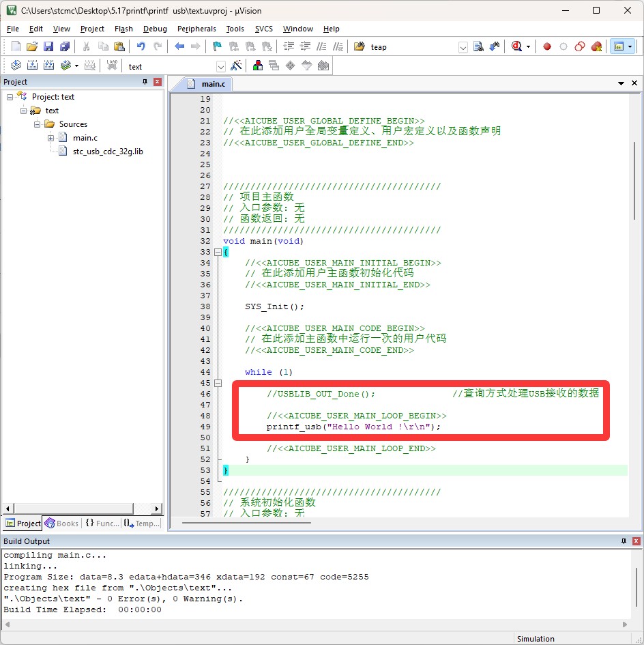Click the Batch Build icon
Screen dimensions: 644x645
point(65,66)
